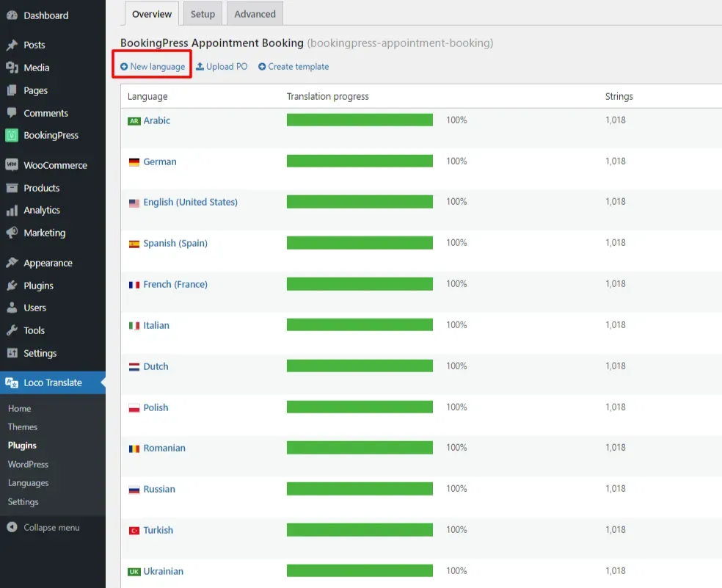Click the bookingpress-appointment-booking slug text
Screen dimensions: 722x588
400,43
